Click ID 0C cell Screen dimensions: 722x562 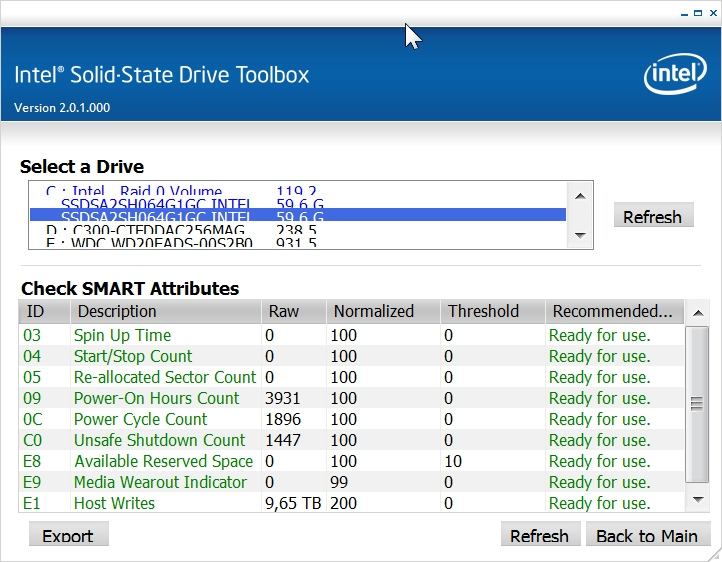pyautogui.click(x=33, y=419)
